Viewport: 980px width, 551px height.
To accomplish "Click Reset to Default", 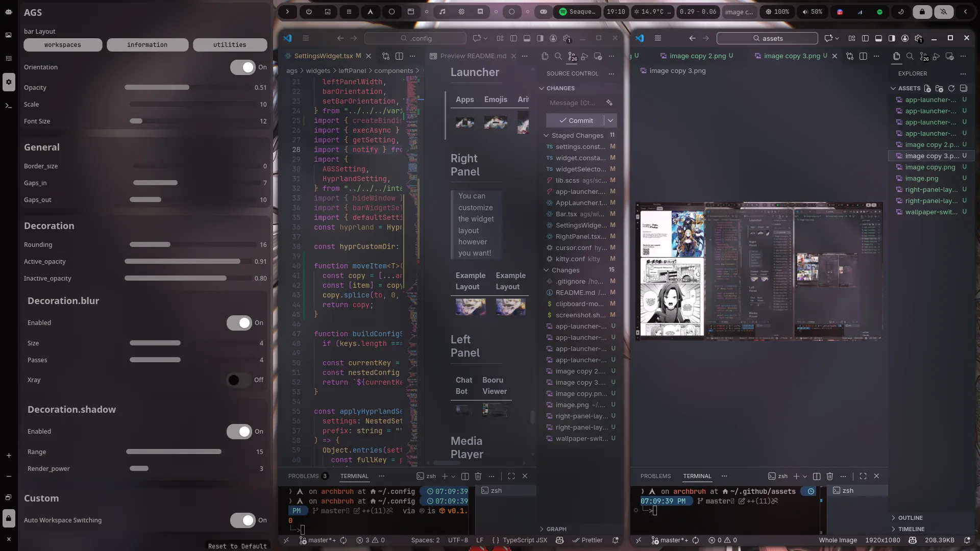I will tap(237, 546).
